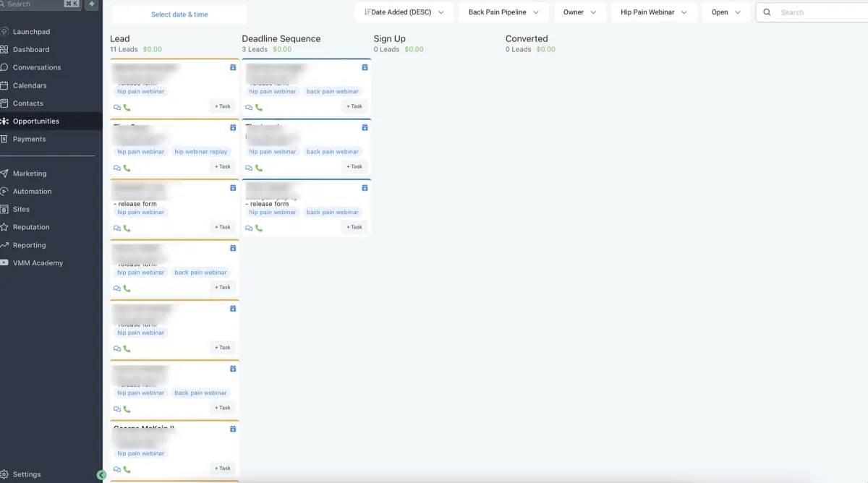This screenshot has height=483, width=868.
Task: Open the Payments section
Action: click(29, 139)
